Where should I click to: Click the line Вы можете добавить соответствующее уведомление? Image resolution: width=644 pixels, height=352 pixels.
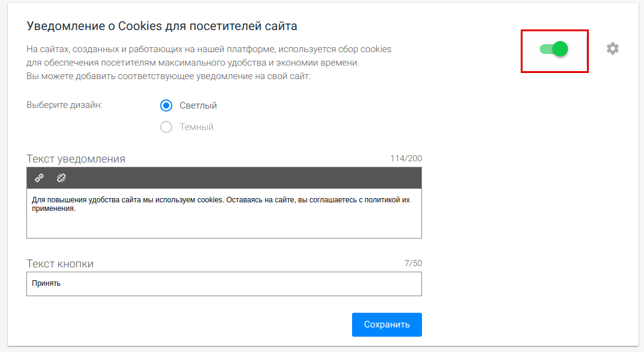tap(169, 77)
